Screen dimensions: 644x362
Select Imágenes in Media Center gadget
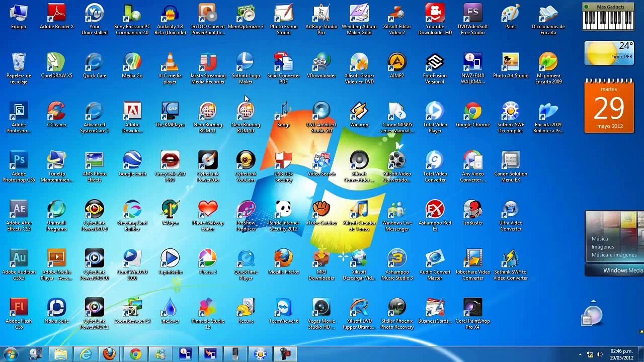(x=603, y=247)
